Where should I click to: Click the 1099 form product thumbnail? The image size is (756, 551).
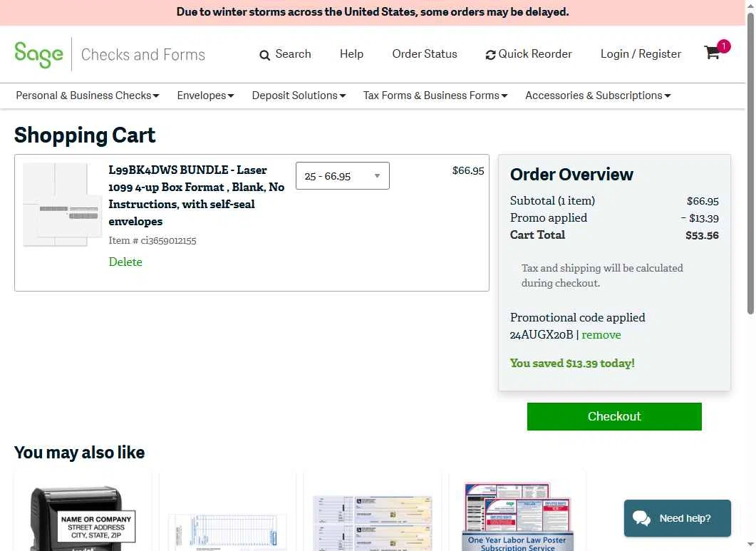[62, 205]
